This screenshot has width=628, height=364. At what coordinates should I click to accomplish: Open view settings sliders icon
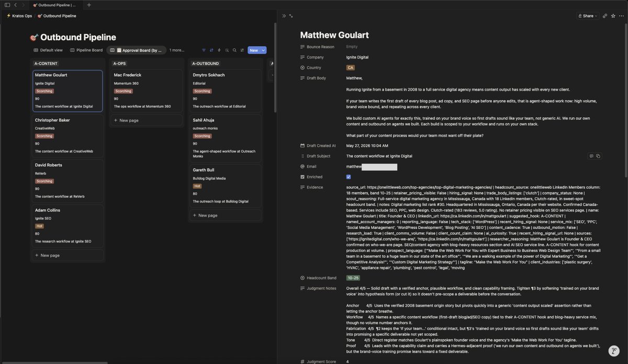click(242, 50)
